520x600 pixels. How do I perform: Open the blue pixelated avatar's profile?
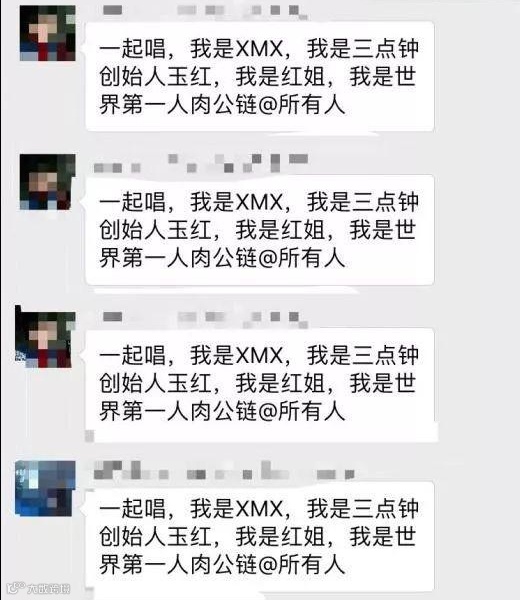pyautogui.click(x=45, y=488)
